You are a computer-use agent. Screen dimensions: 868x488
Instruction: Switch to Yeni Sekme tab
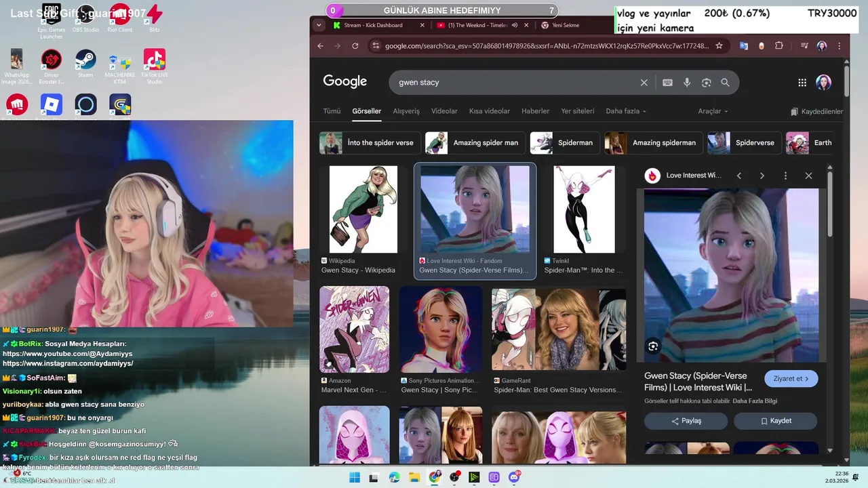pos(566,25)
